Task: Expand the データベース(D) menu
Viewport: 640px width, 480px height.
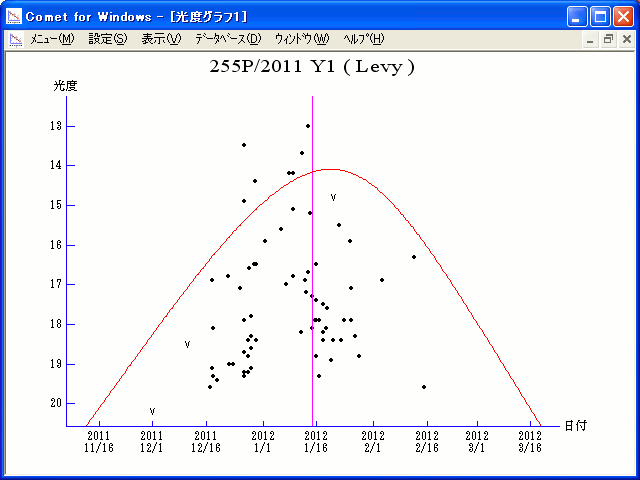Action: (228, 39)
